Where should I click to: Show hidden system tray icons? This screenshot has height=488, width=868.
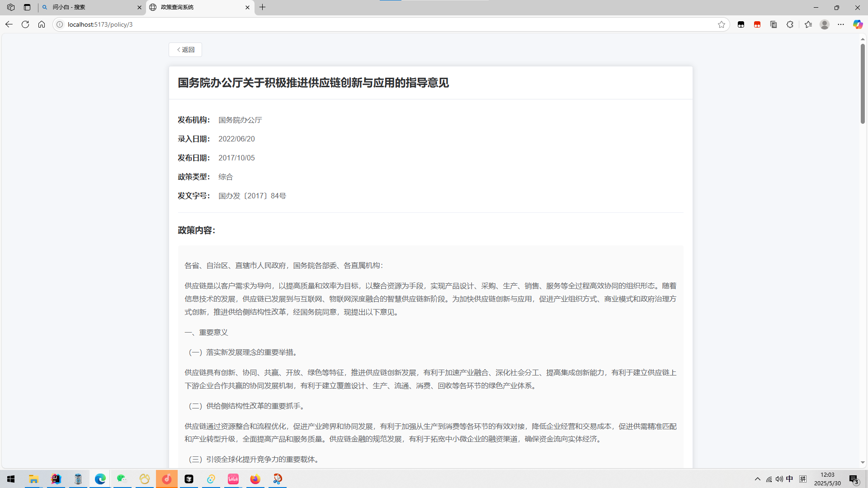[758, 479]
